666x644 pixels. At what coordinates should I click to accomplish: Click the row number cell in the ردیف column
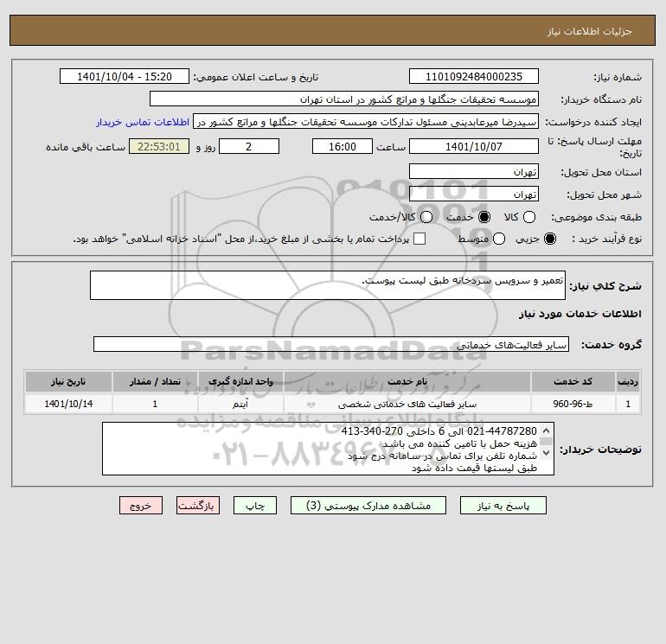point(628,404)
